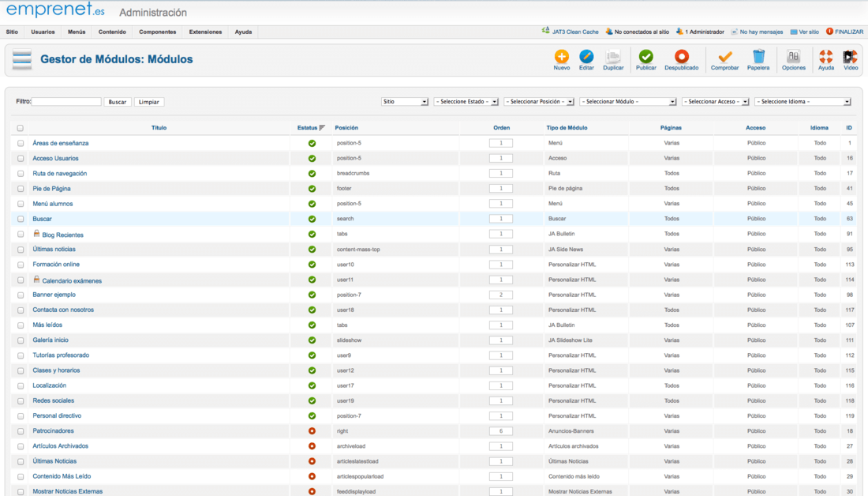
Task: Publish the Patrocinadores module via status icon
Action: click(312, 431)
